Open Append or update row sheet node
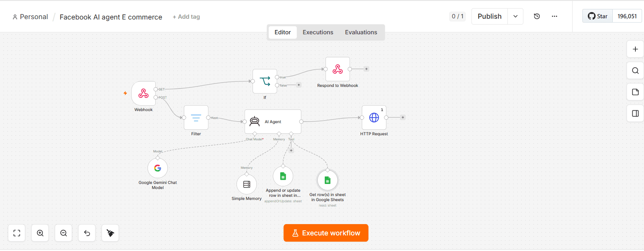The image size is (644, 251). tap(283, 176)
